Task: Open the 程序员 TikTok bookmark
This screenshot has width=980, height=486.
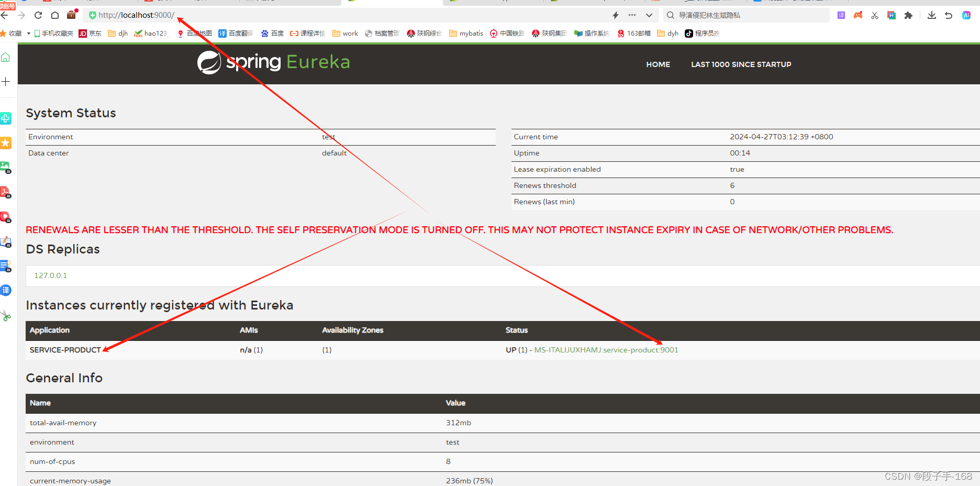Action: [x=702, y=34]
